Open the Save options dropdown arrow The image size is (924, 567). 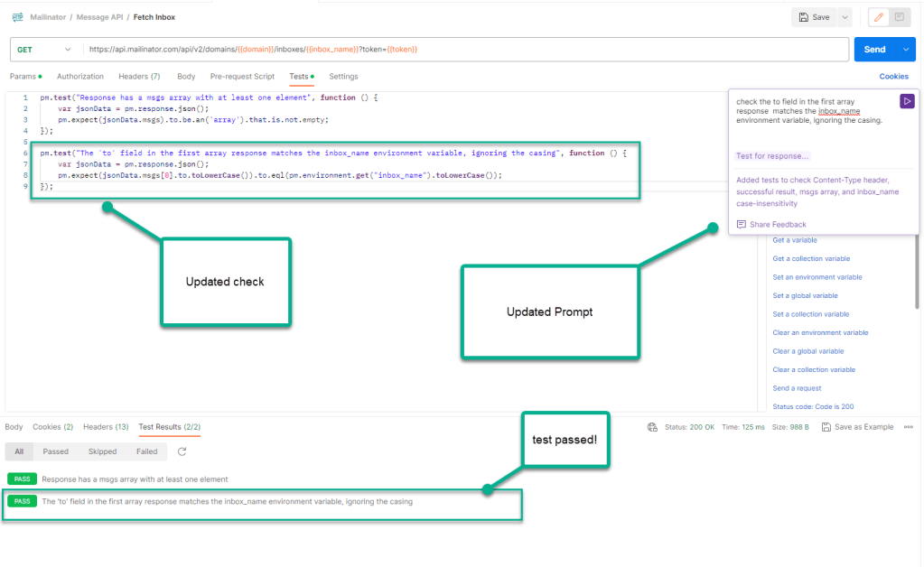pyautogui.click(x=845, y=17)
